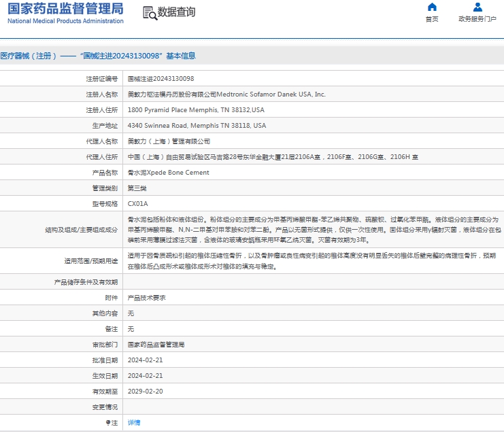504x433 pixels.
Task: Click the registrant name Medtronic Sofamor Danek
Action: (x=226, y=94)
